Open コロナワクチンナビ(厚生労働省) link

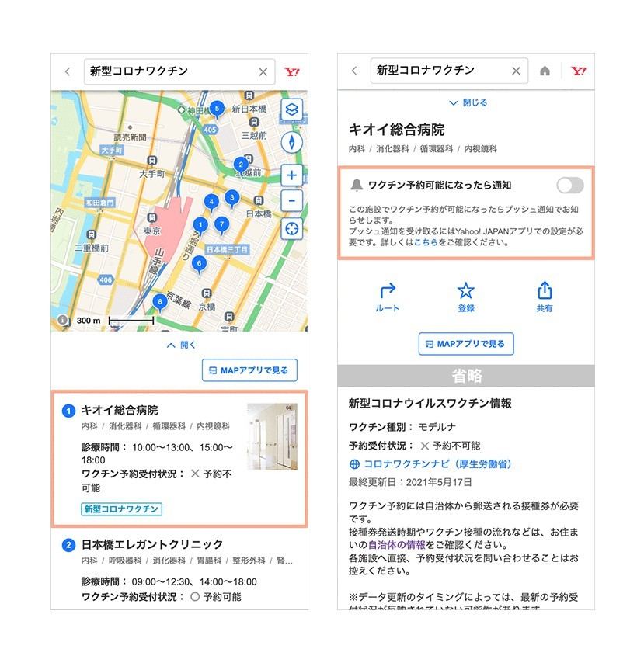pos(430,464)
